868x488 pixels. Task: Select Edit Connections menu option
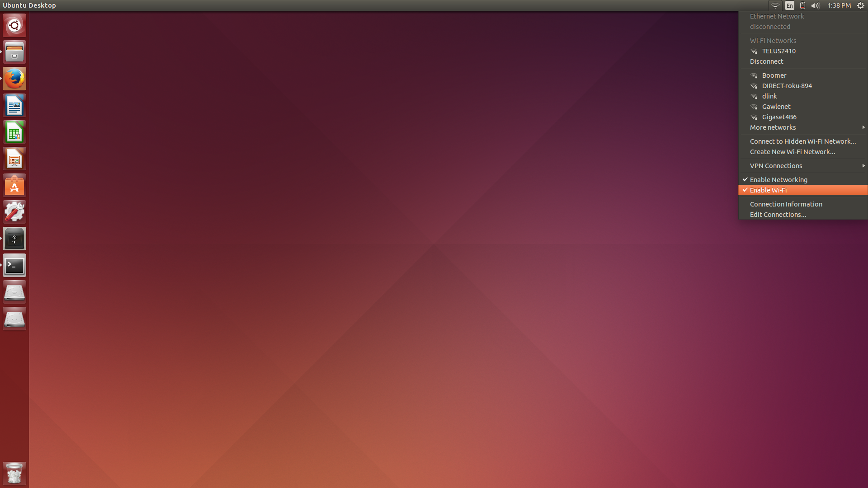pos(778,214)
